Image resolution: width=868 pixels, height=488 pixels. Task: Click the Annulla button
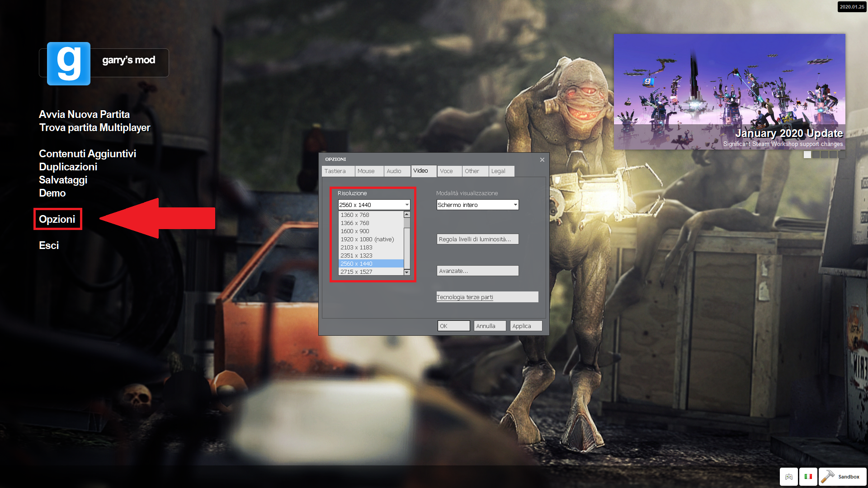[490, 326]
